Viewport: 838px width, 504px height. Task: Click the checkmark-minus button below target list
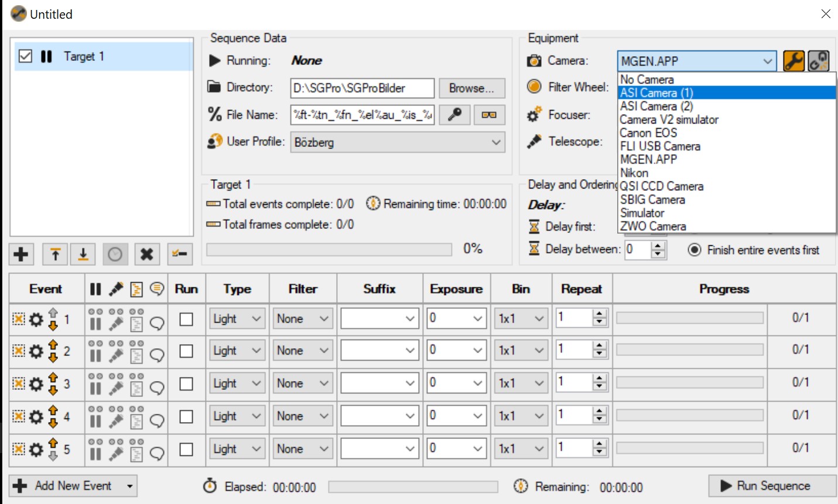tap(180, 254)
